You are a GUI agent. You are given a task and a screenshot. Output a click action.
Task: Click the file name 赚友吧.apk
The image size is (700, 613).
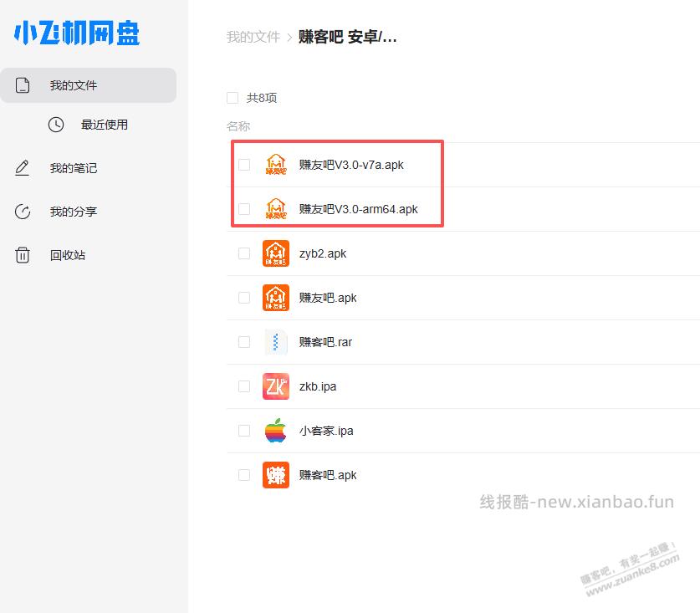tap(328, 298)
